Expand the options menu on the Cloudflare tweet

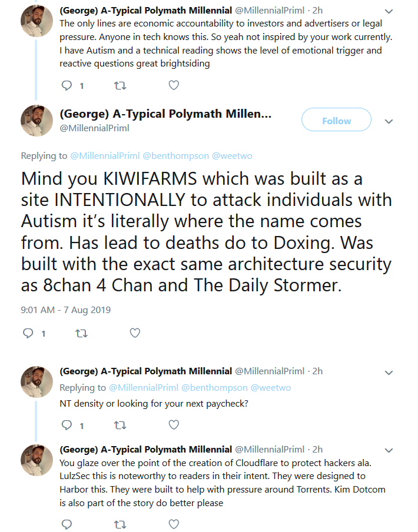(x=389, y=451)
